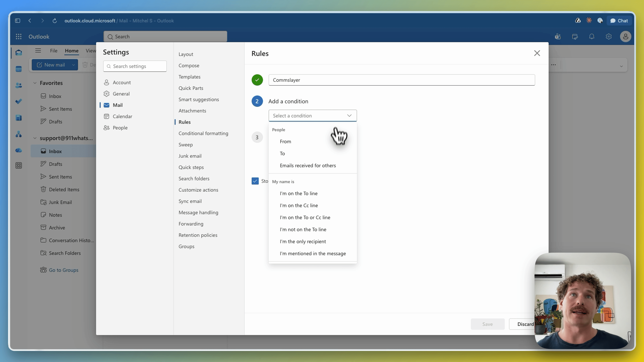Click the ribbon more options ellipsis
This screenshot has width=644, height=362.
(553, 65)
